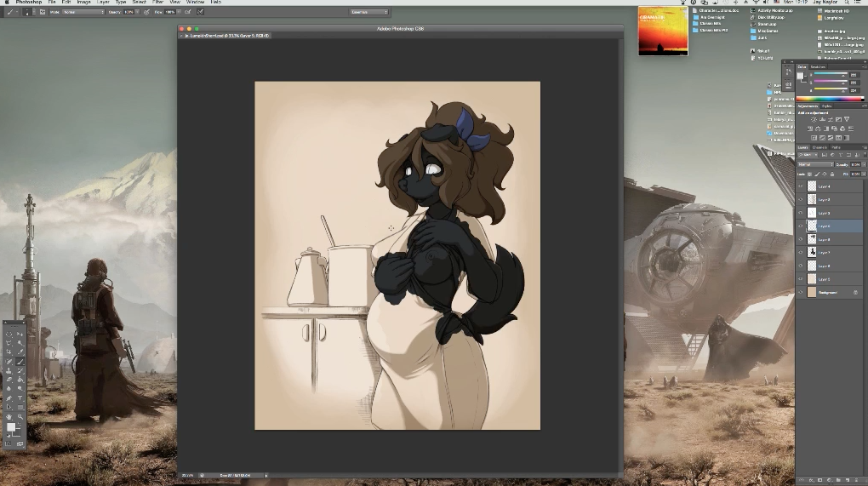Select the Move tool

point(20,334)
